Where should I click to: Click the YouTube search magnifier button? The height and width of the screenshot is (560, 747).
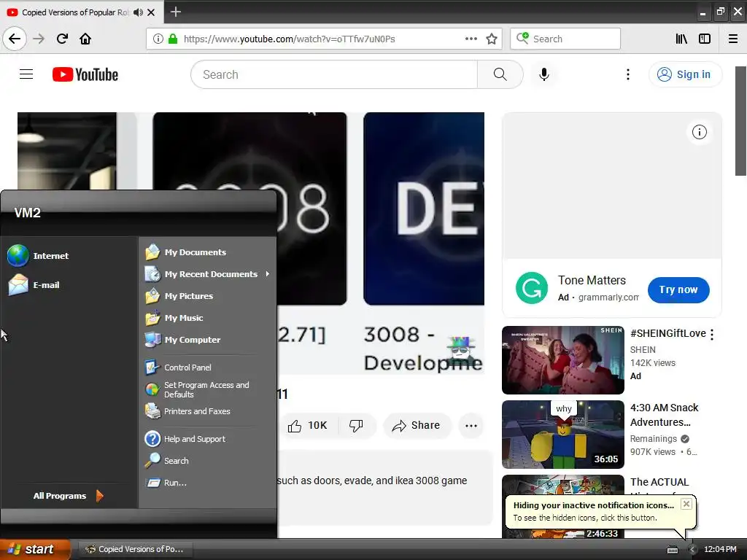pos(500,74)
